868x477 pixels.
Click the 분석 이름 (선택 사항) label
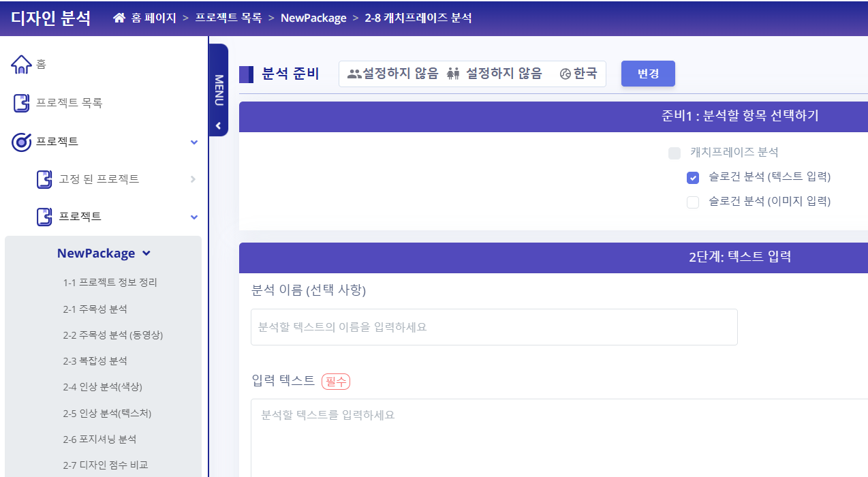pos(309,291)
